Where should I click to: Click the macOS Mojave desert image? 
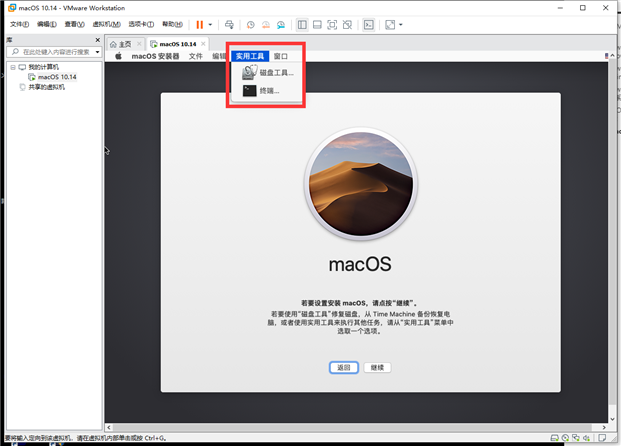tap(361, 184)
